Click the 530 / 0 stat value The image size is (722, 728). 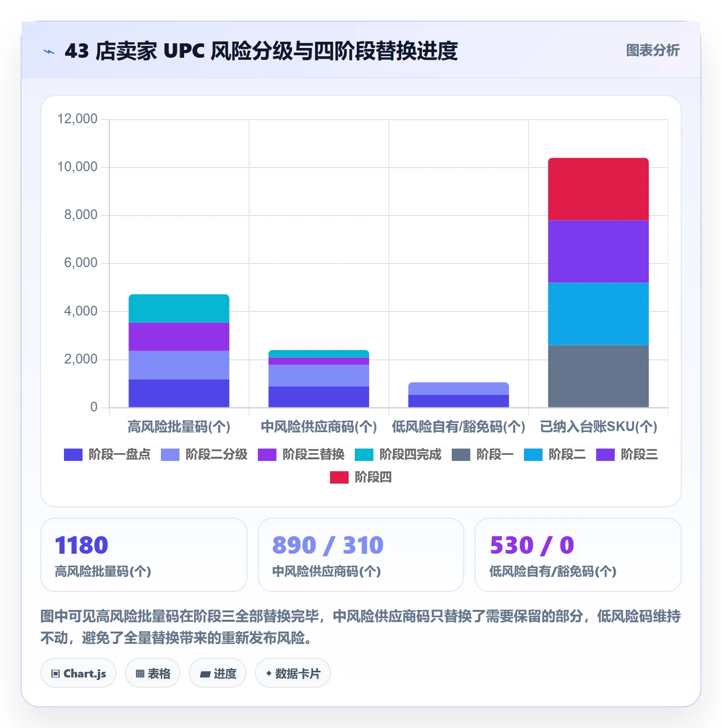pyautogui.click(x=532, y=545)
